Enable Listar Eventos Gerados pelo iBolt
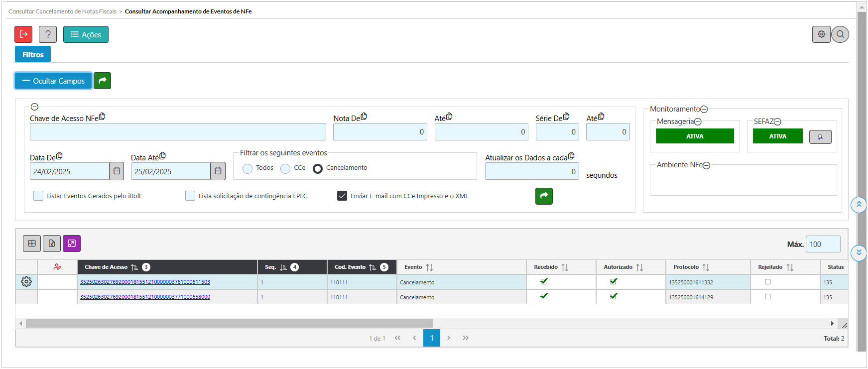Image resolution: width=868 pixels, height=369 pixels. point(38,196)
